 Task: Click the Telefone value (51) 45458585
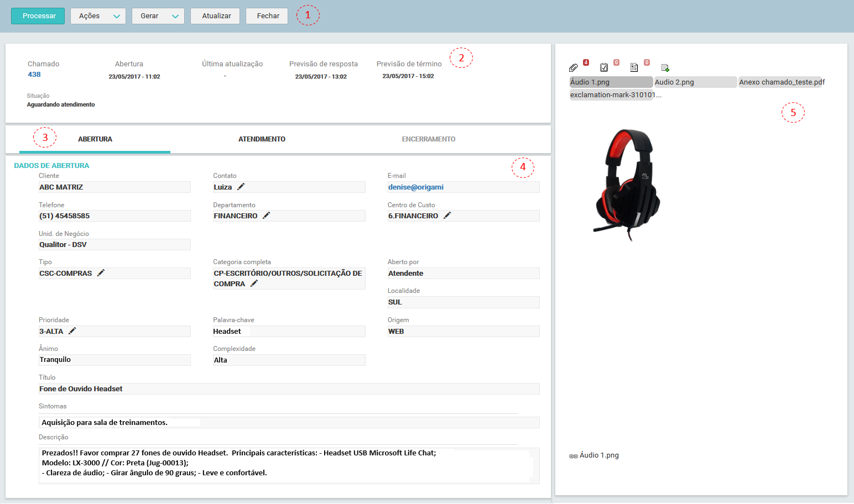pyautogui.click(x=114, y=216)
